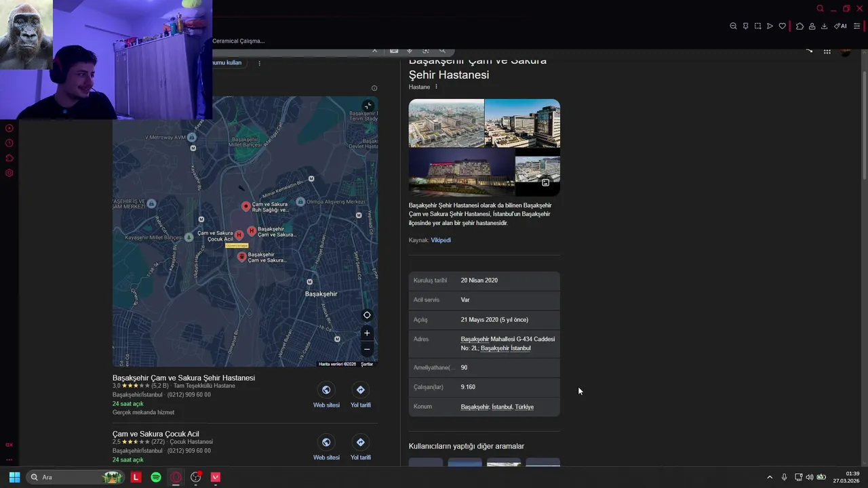Click the '21 Mayıs 2020 (5 yıl önce)' opening value
This screenshot has height=488, width=868.
[x=494, y=320]
